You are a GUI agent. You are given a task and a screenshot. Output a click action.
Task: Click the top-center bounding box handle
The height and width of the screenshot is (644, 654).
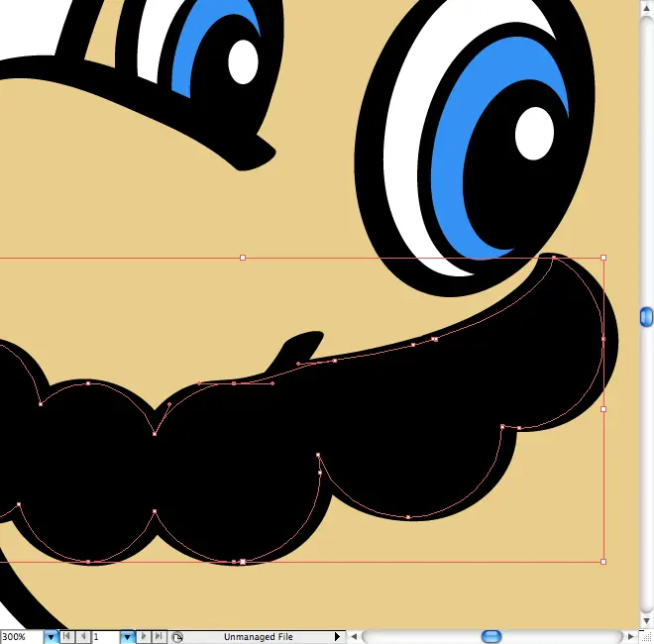(243, 258)
